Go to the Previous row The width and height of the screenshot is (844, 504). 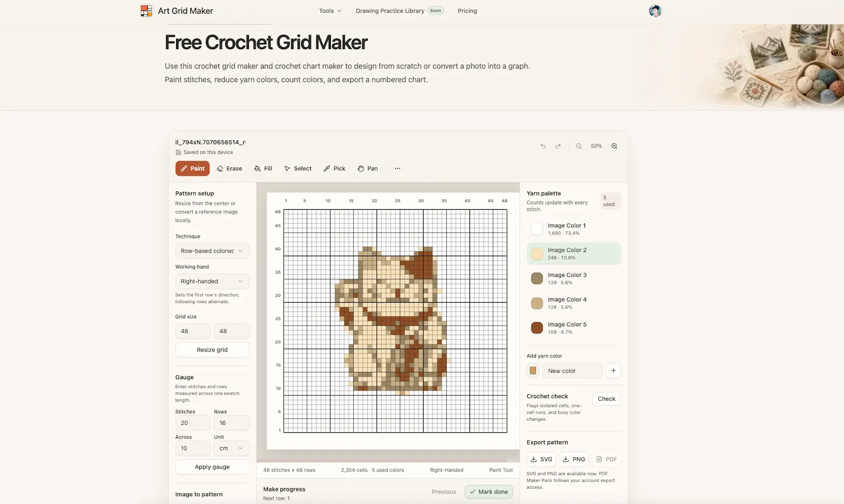(x=444, y=492)
